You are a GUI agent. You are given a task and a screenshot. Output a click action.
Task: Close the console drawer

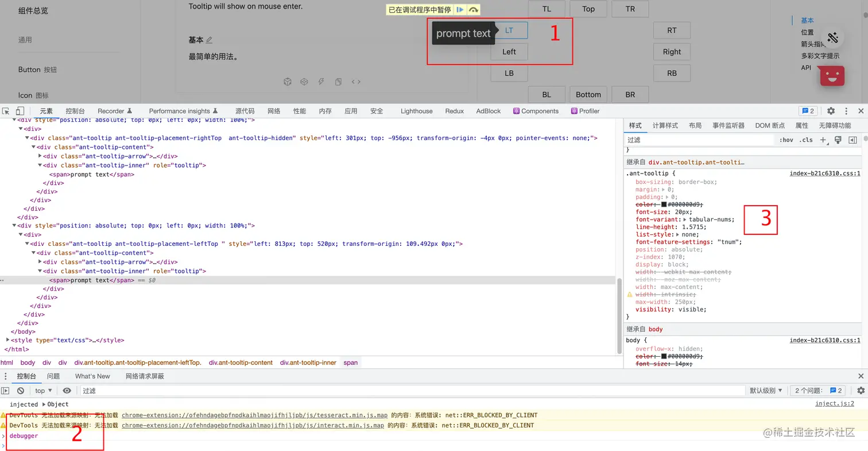pos(861,376)
